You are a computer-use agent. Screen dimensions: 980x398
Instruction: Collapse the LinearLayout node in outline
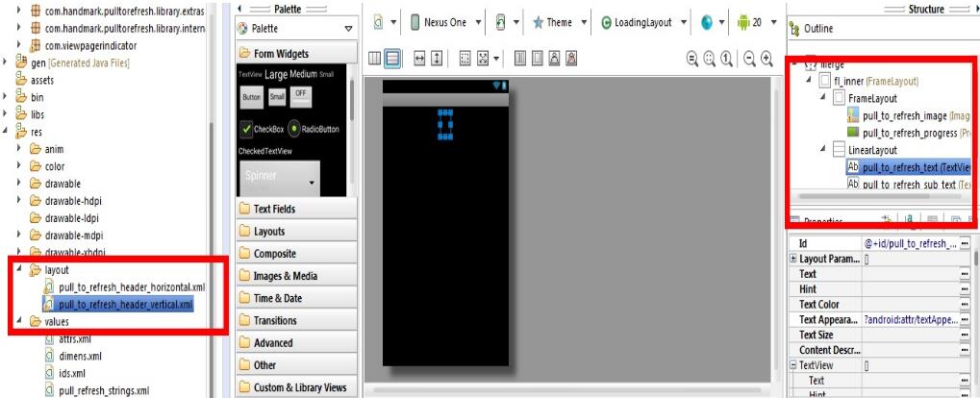pos(822,150)
